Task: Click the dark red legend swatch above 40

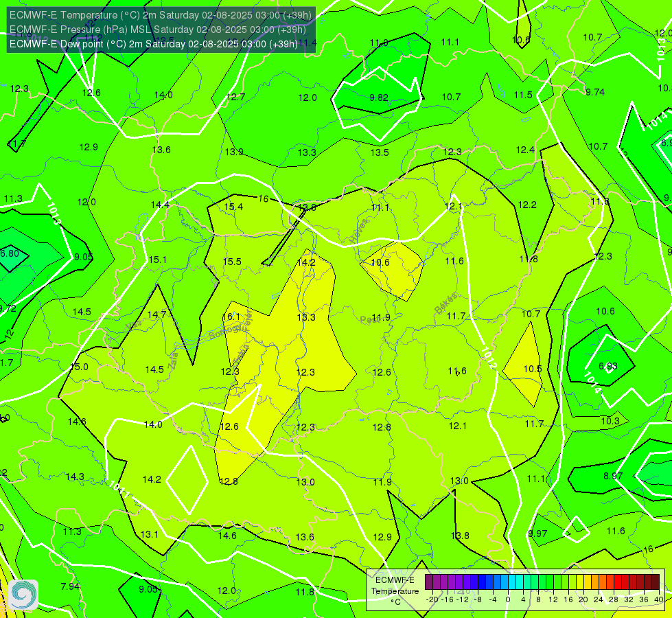Action: point(656,582)
